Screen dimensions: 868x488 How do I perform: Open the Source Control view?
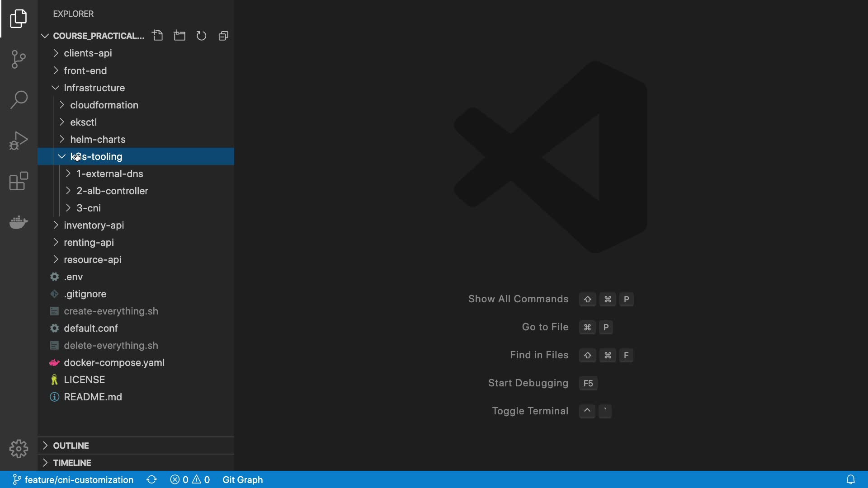click(19, 59)
